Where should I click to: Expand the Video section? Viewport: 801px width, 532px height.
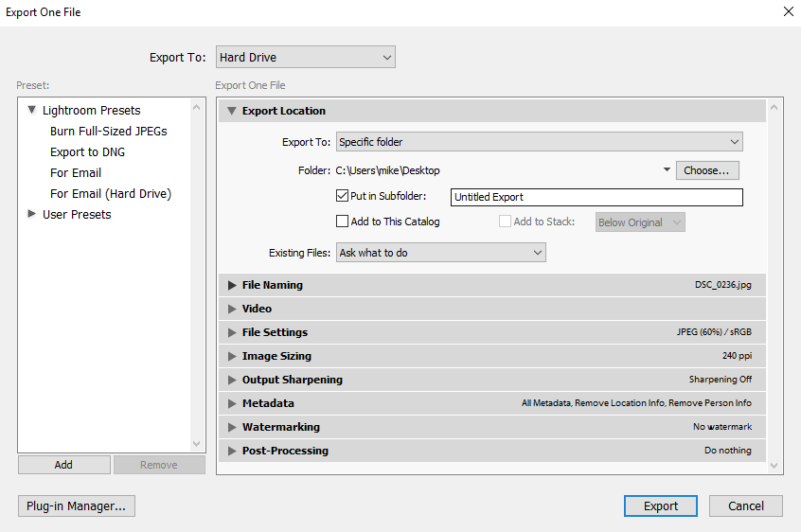tap(232, 309)
